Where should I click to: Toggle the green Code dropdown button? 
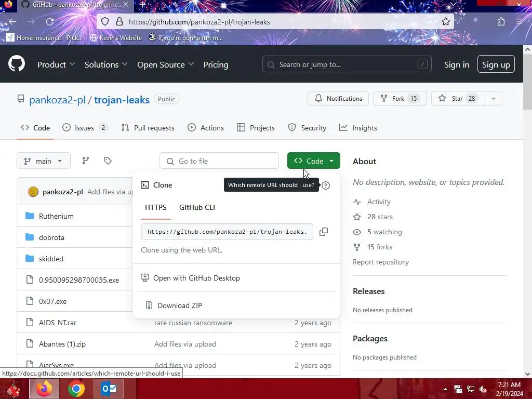coord(313,161)
